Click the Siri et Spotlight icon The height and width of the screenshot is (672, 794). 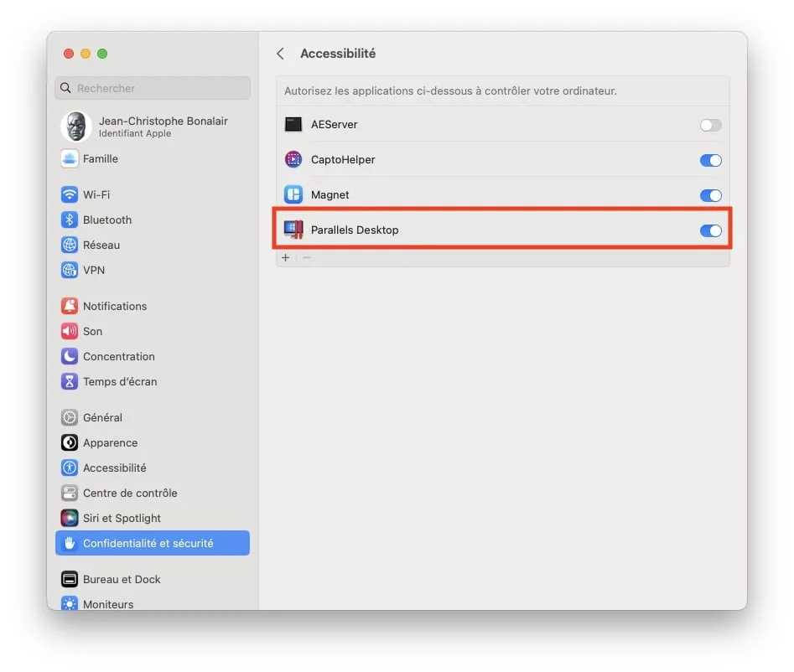click(70, 518)
